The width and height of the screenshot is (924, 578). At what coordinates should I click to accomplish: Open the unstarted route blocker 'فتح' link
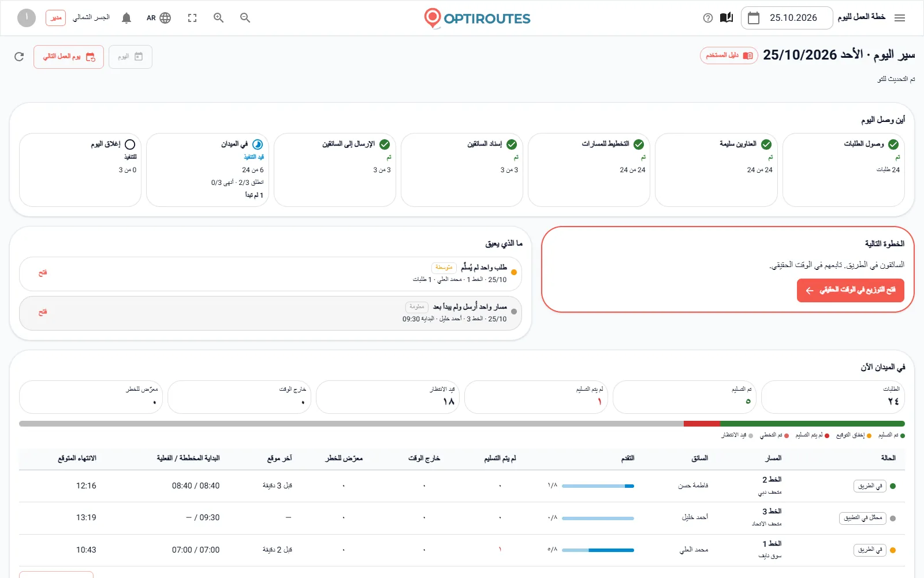point(43,313)
